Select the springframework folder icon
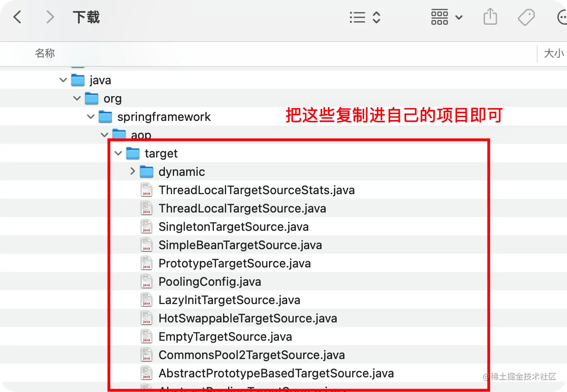The height and width of the screenshot is (392, 567). pyautogui.click(x=105, y=117)
